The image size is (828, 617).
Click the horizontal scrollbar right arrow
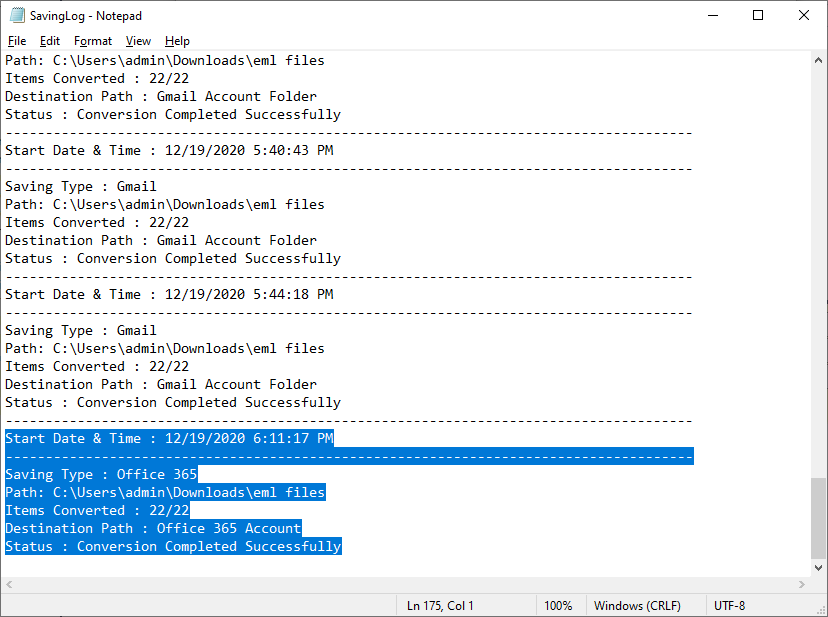coord(801,585)
